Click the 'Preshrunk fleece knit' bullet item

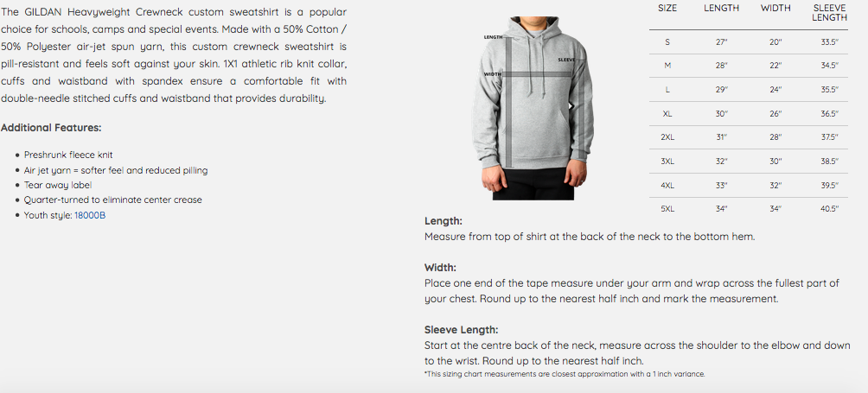[x=68, y=155]
